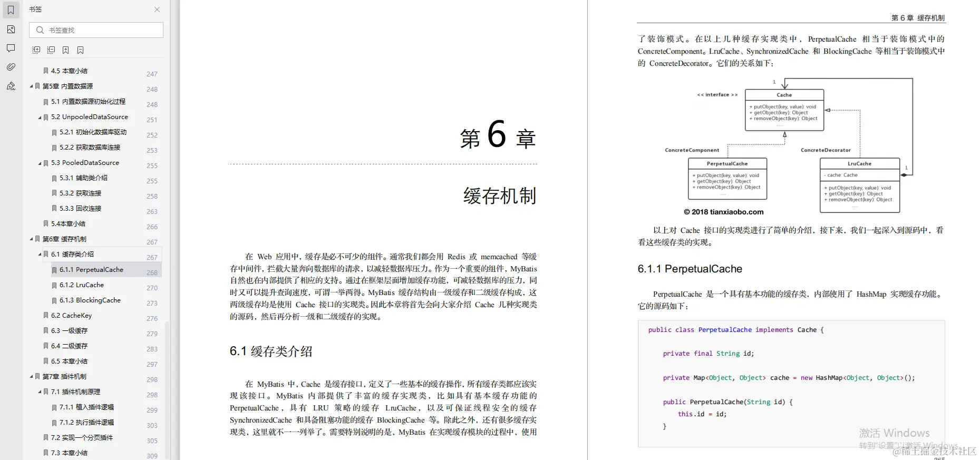Click the Cache interface box in UML diagram

[784, 110]
